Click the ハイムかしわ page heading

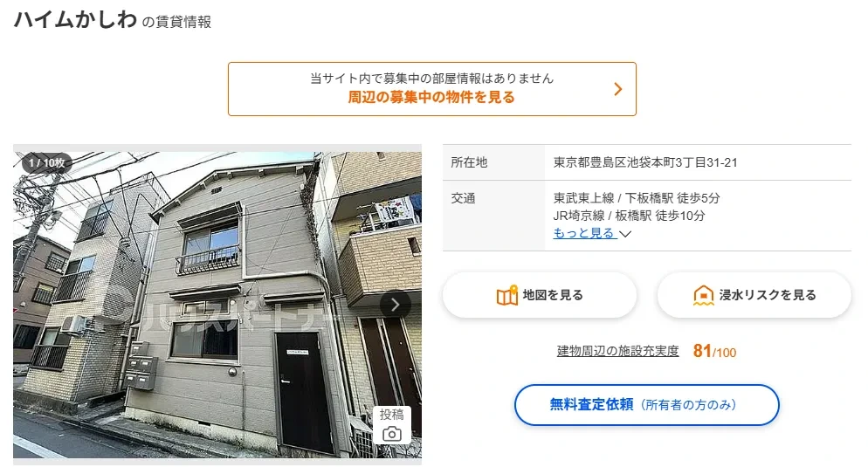coord(75,20)
